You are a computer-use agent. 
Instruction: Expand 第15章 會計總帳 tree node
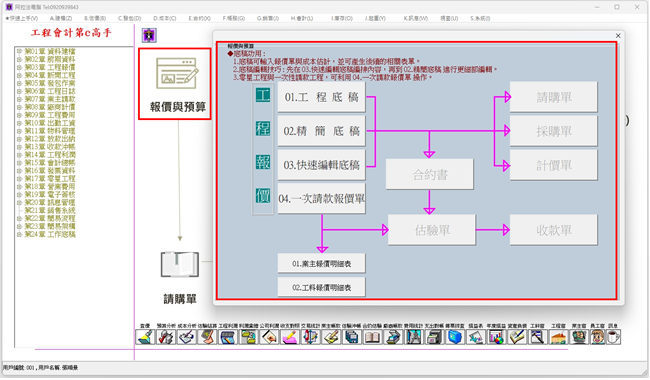point(19,163)
